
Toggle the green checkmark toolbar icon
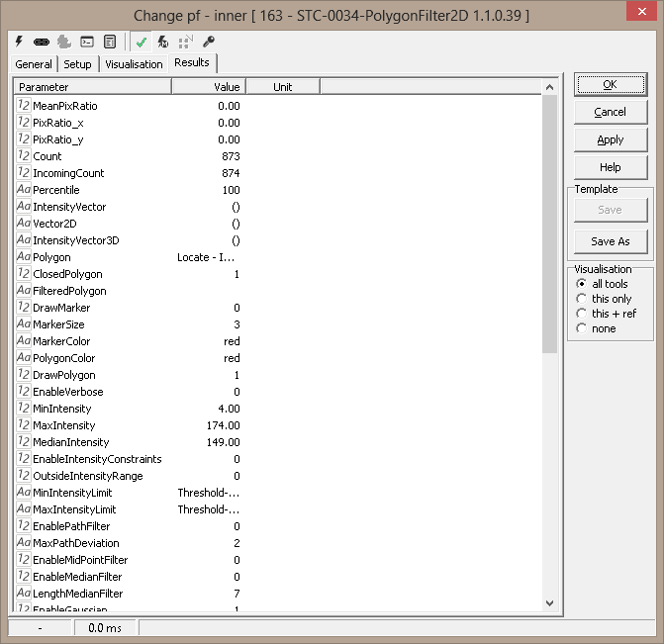pos(142,42)
